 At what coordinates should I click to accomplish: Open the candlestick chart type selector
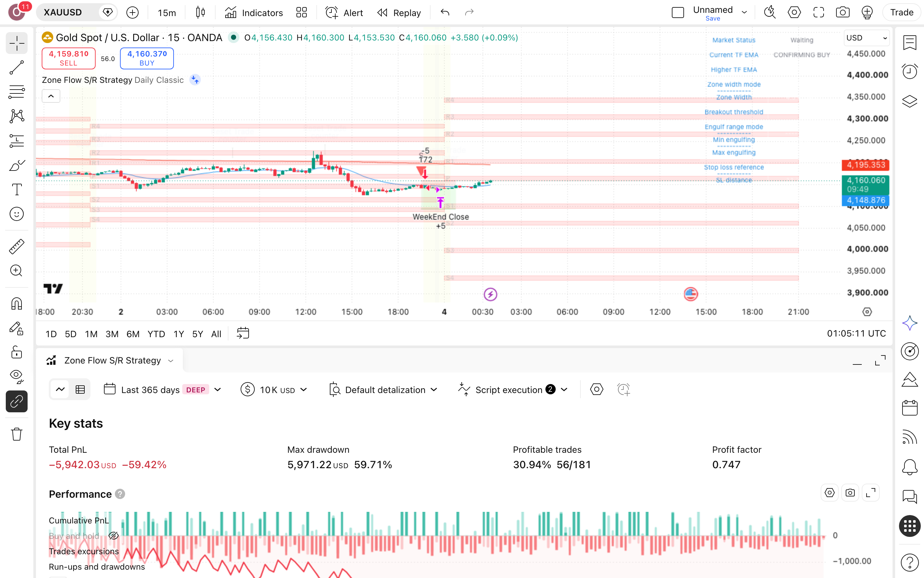(200, 13)
